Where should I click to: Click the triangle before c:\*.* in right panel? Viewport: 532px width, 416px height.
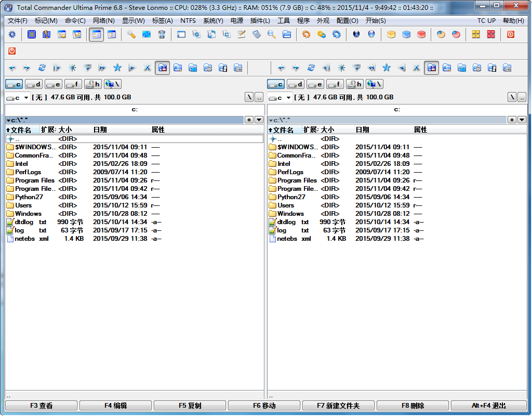pyautogui.click(x=271, y=120)
